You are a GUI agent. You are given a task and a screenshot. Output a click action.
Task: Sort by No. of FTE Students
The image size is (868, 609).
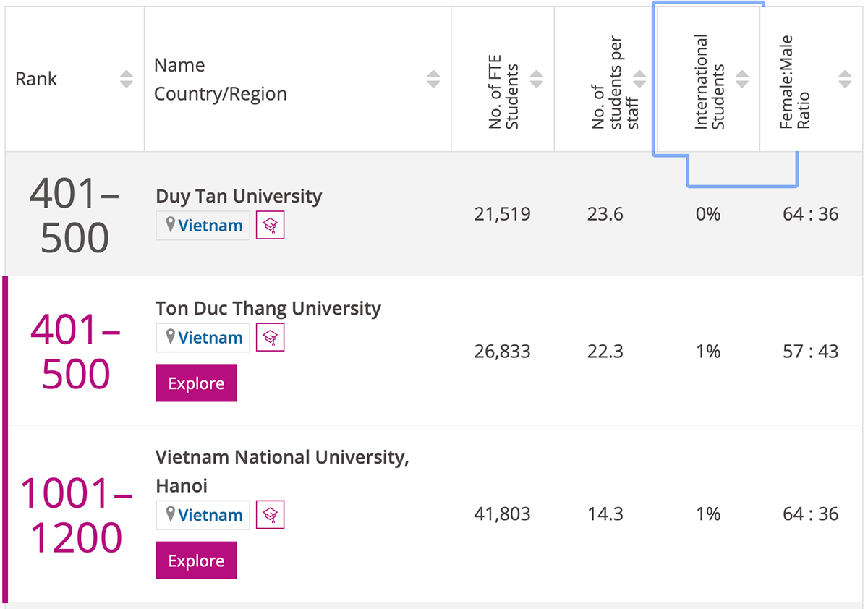(536, 80)
